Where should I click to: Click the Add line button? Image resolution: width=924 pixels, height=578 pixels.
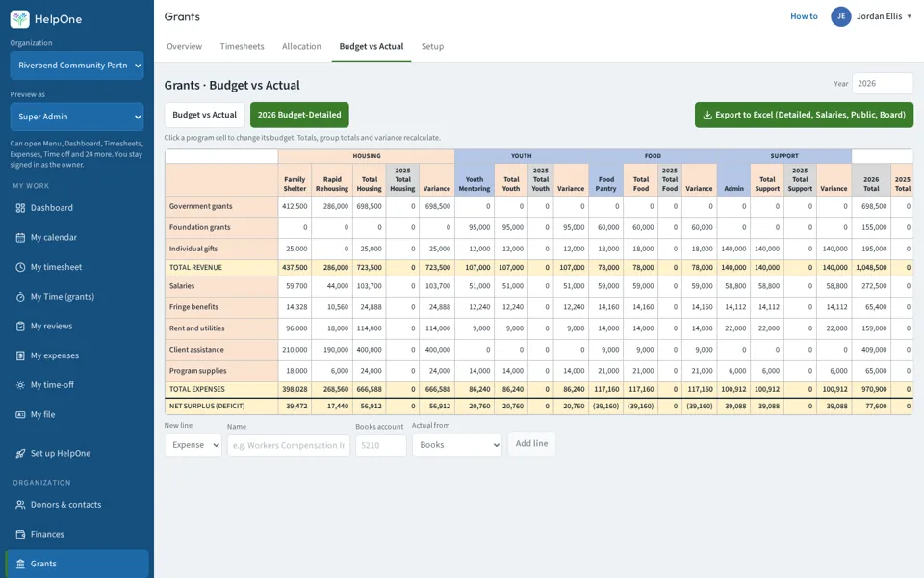point(531,443)
